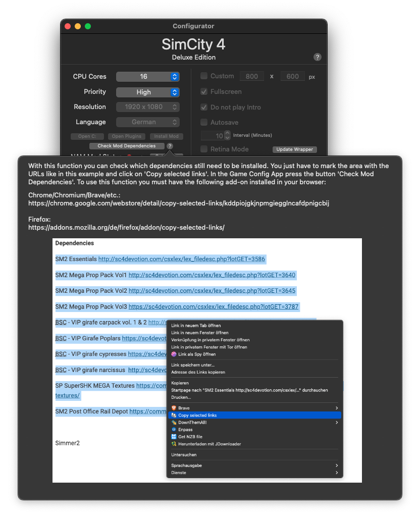Click the question mark beside Check Mod Dependencies

click(170, 146)
